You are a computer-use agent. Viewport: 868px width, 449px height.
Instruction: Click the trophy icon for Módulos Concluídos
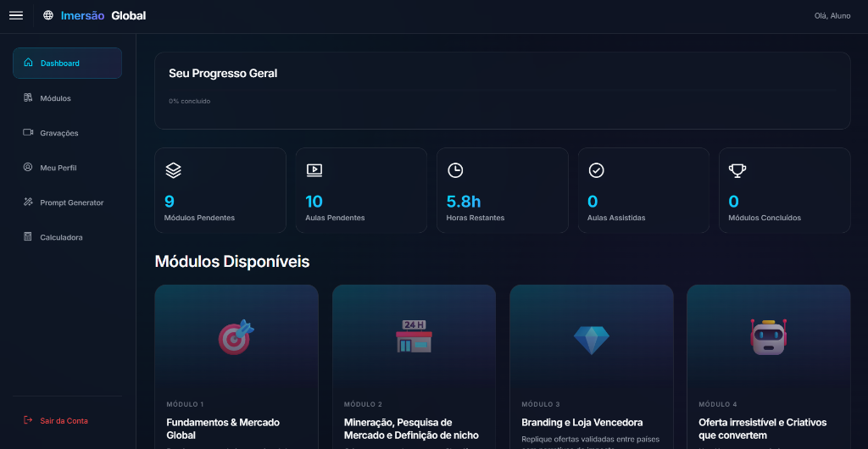pyautogui.click(x=737, y=170)
